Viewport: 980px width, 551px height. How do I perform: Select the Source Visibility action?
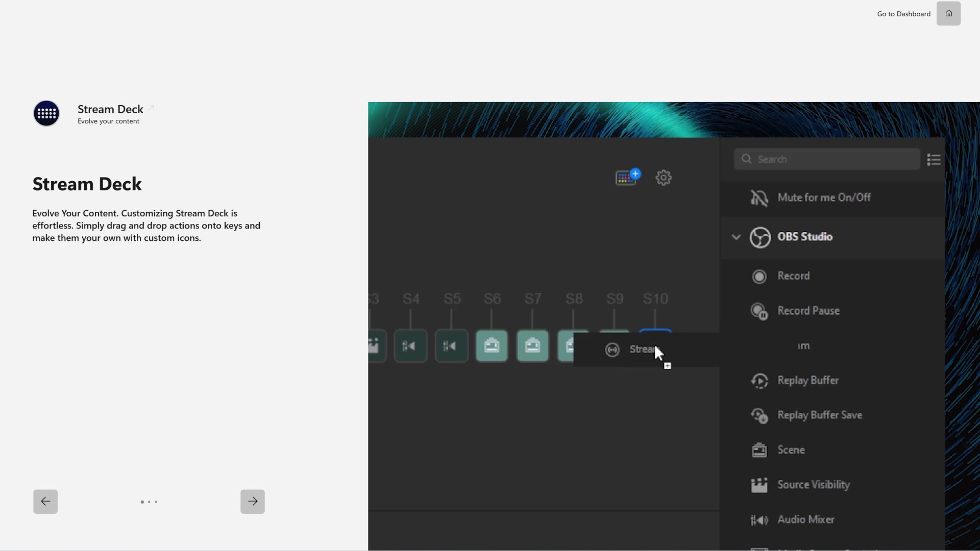(x=813, y=485)
